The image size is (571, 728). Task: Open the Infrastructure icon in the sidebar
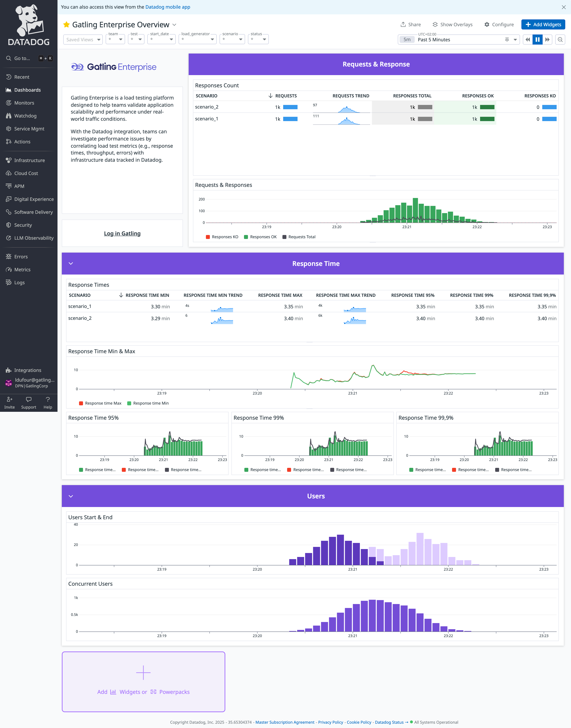[x=9, y=160]
